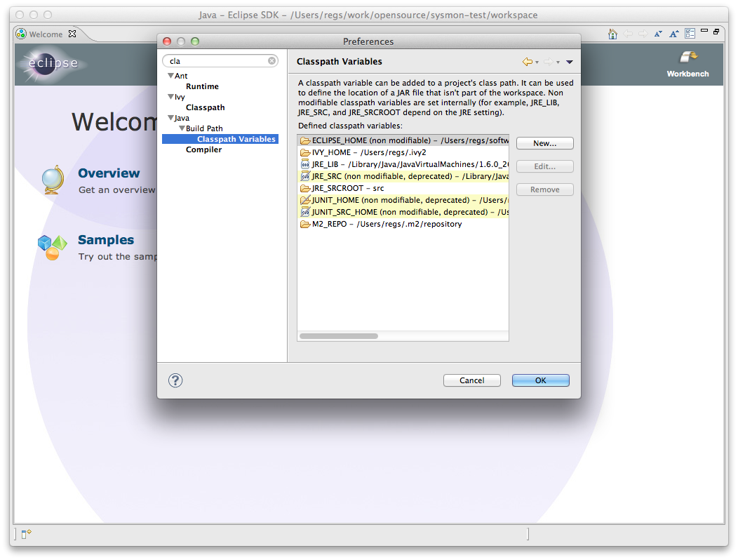The width and height of the screenshot is (738, 560).
Task: Open the Overview link
Action: click(109, 173)
